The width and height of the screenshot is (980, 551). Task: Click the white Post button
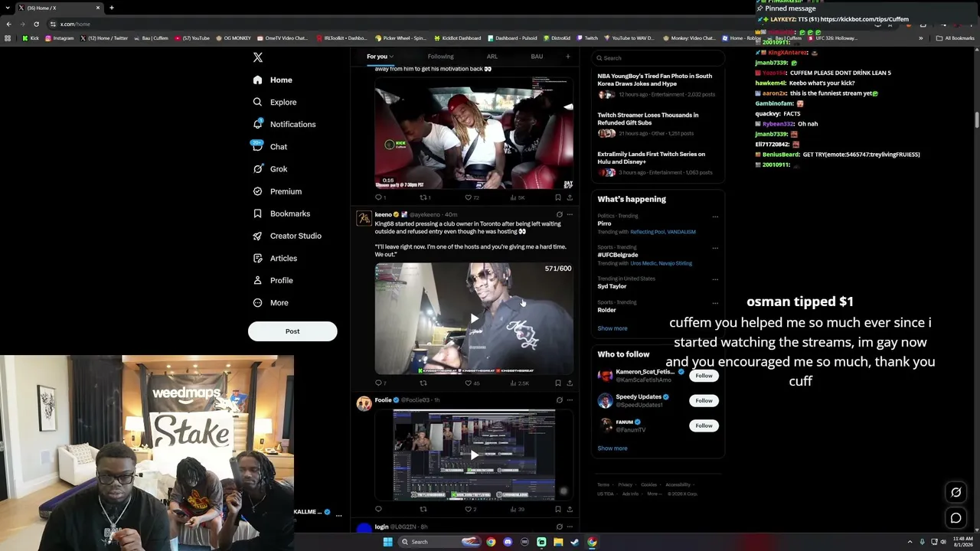[x=292, y=331]
